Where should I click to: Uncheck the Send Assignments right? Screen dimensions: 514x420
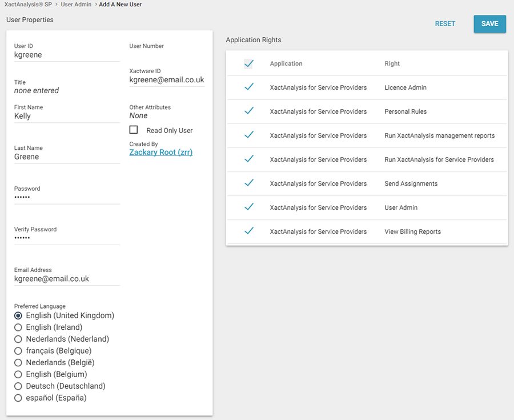[249, 183]
